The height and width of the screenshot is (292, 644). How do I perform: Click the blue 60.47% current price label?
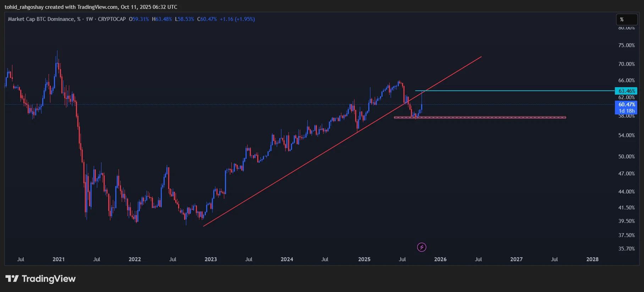pyautogui.click(x=626, y=105)
